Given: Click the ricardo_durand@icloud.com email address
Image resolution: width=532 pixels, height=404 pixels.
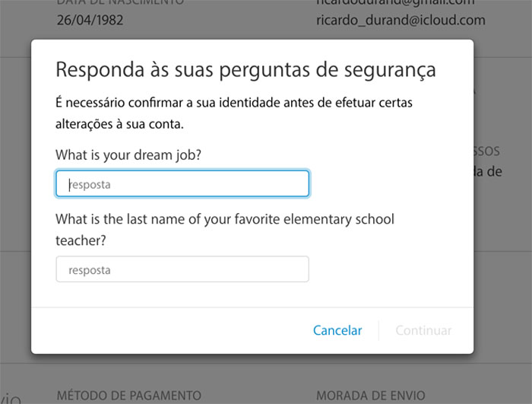Looking at the screenshot, I should pos(401,20).
